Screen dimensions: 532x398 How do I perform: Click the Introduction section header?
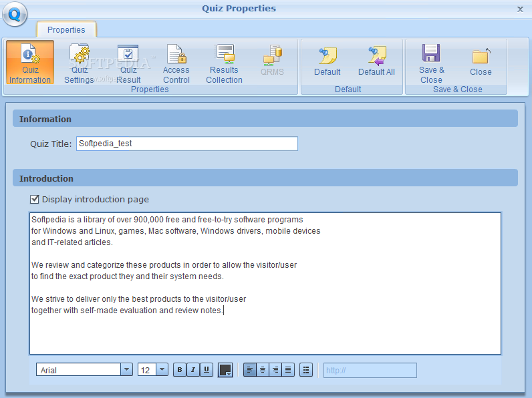[x=265, y=178]
